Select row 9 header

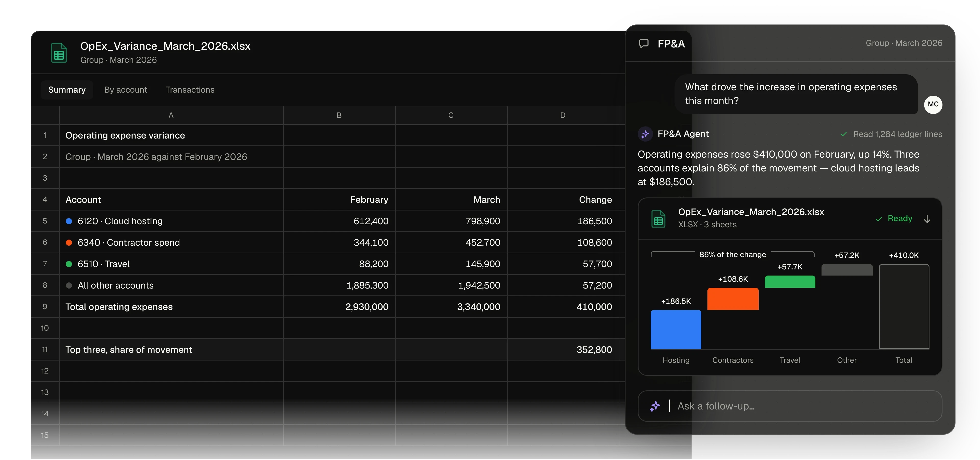click(45, 307)
